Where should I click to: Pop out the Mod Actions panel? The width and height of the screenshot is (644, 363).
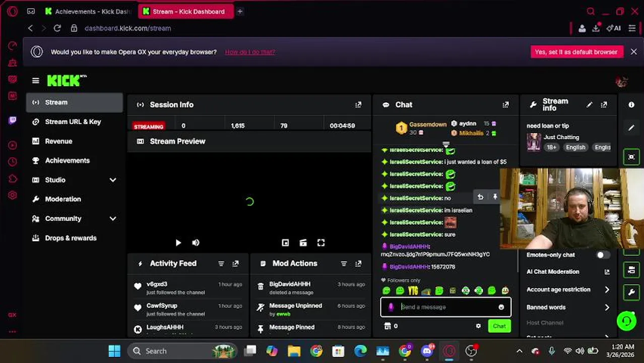[x=358, y=264]
